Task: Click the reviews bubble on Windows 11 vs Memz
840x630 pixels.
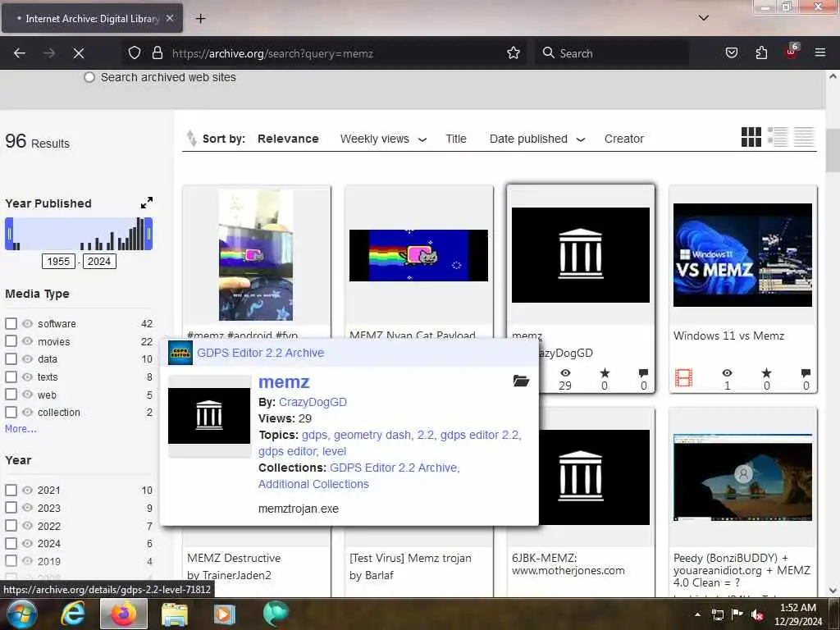Action: [x=806, y=373]
